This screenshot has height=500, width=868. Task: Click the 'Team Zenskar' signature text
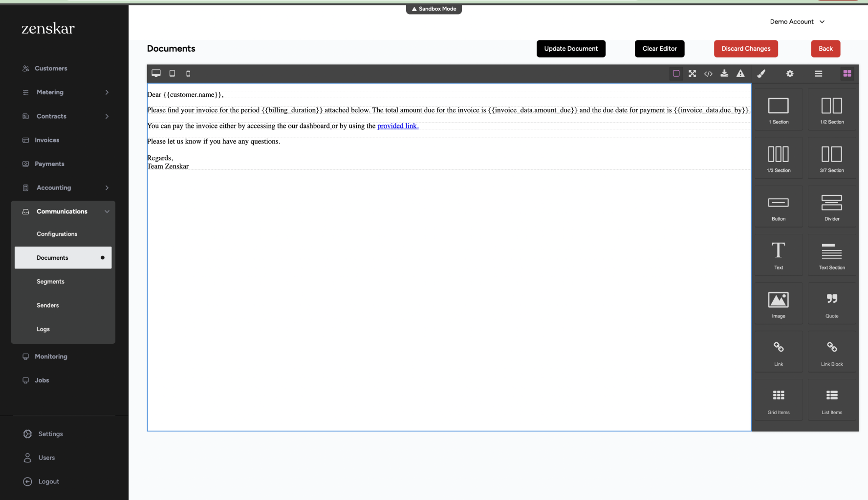168,167
